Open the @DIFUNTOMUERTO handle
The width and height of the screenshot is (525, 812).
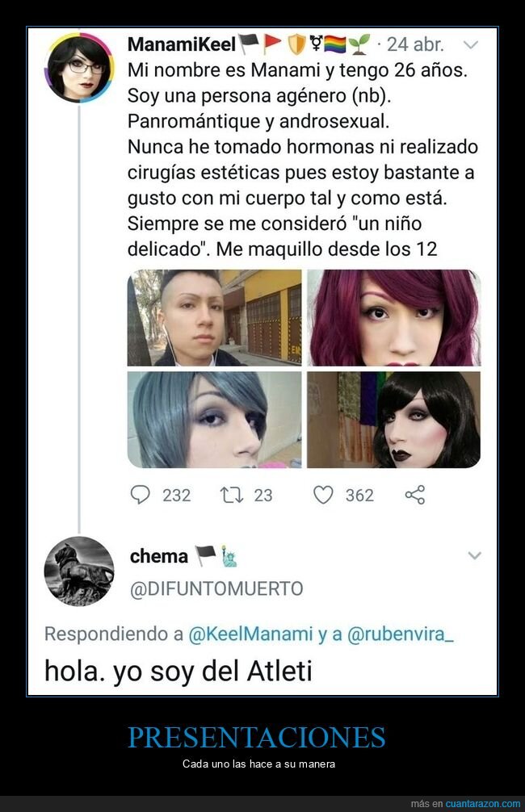pos(216,588)
